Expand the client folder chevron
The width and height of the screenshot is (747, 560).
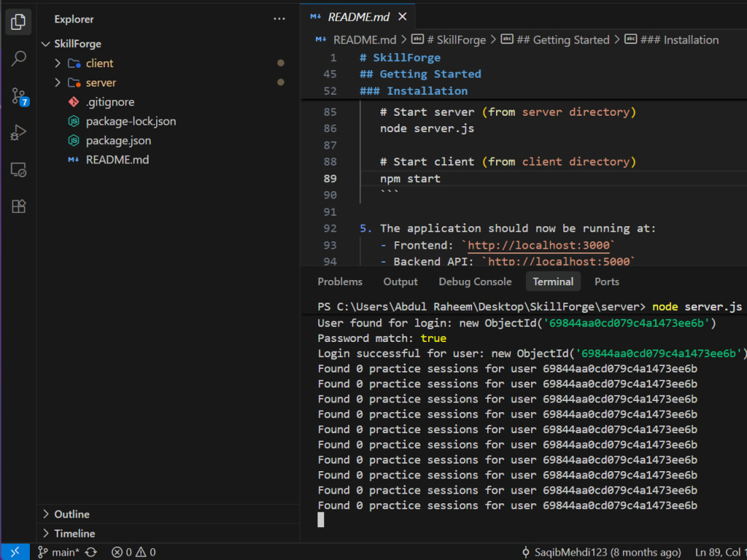pyautogui.click(x=58, y=63)
